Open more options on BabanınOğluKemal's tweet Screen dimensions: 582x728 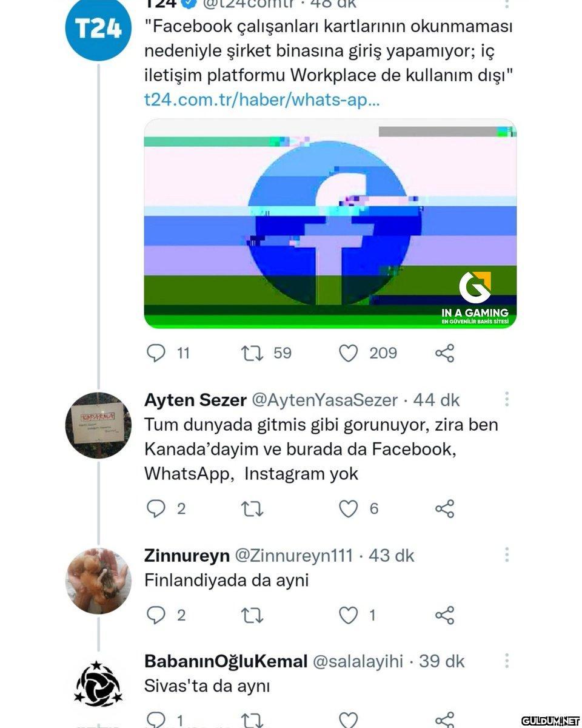click(x=506, y=661)
